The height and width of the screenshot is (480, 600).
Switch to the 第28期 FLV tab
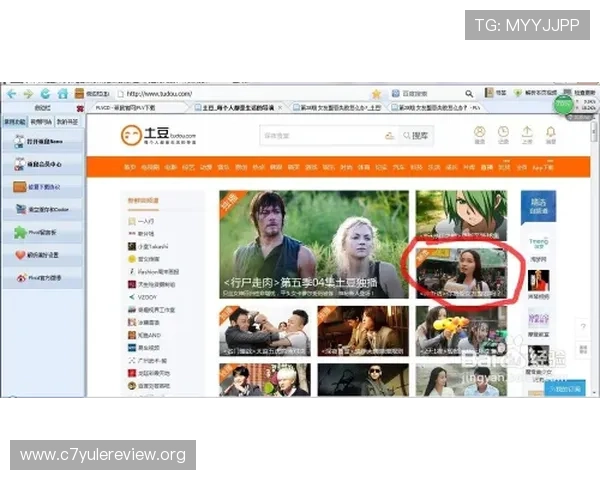435,108
